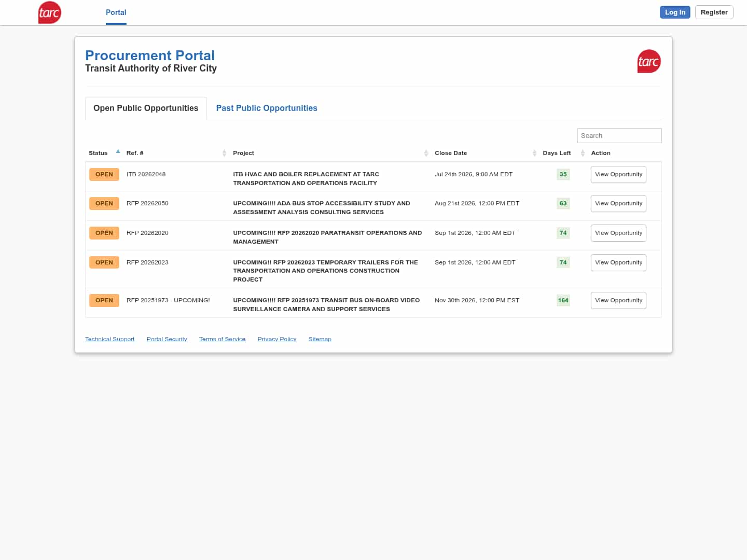This screenshot has width=747, height=560.
Task: Click OPEN status badge for RFP 20262050
Action: 104,204
